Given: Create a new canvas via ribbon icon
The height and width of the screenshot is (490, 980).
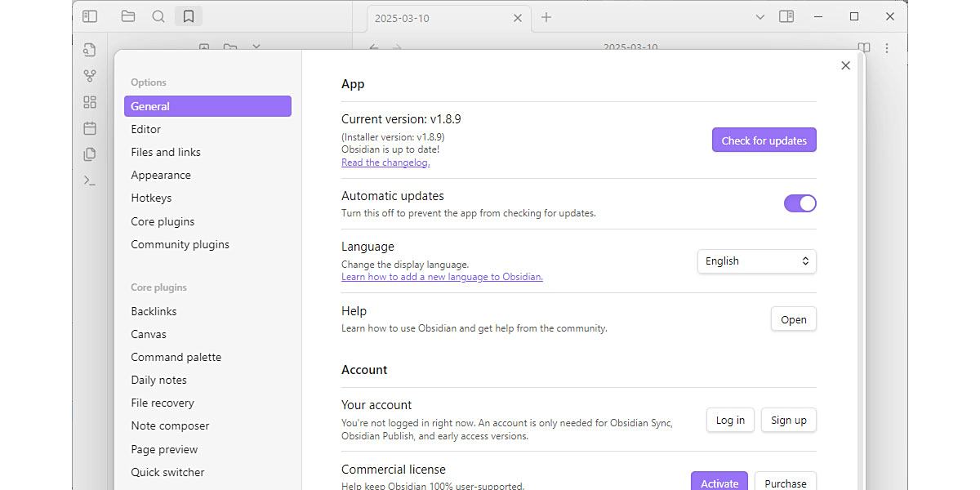Looking at the screenshot, I should 90,102.
